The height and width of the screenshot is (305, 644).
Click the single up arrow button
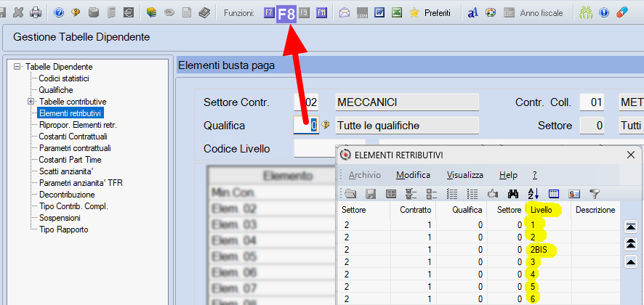click(631, 261)
